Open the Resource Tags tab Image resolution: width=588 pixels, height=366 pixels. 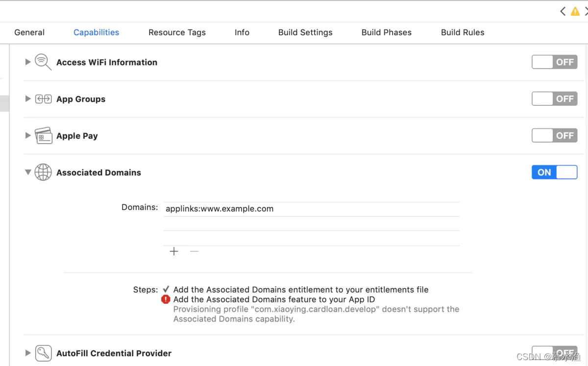point(177,32)
